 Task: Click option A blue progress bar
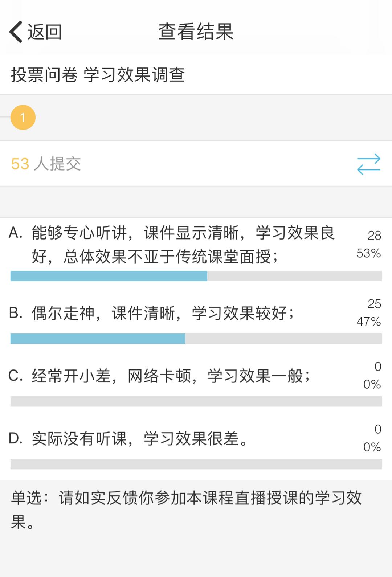pyautogui.click(x=109, y=276)
